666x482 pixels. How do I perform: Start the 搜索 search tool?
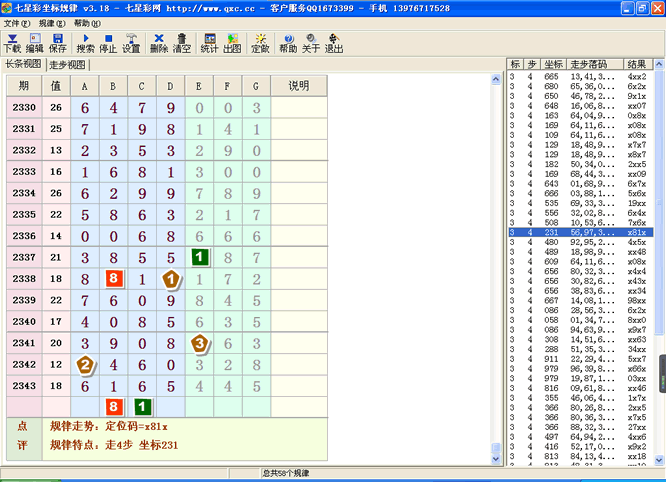(x=85, y=44)
